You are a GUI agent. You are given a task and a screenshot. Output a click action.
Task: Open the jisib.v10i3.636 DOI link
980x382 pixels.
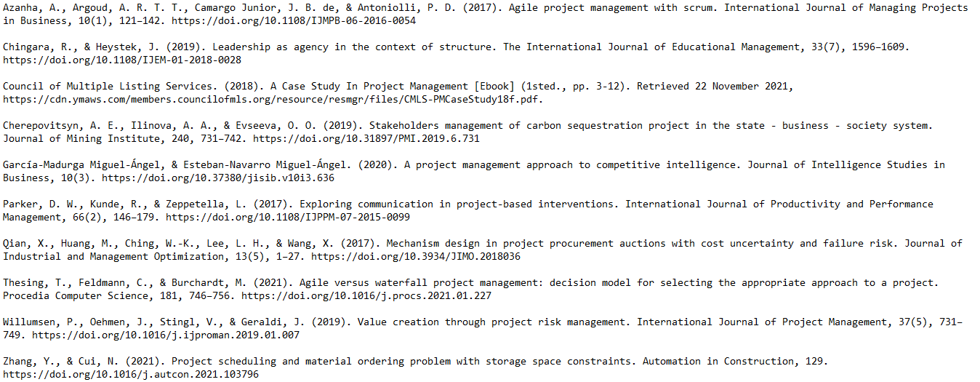[x=218, y=178]
